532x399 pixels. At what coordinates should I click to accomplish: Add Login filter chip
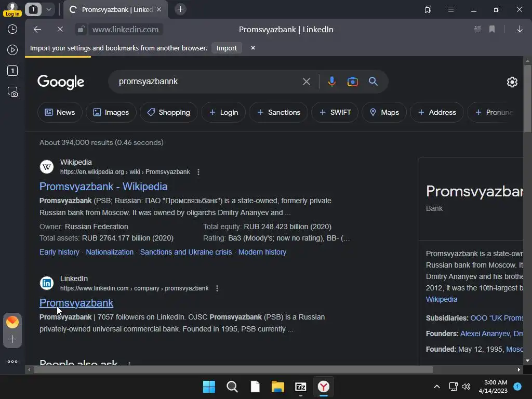[223, 112]
